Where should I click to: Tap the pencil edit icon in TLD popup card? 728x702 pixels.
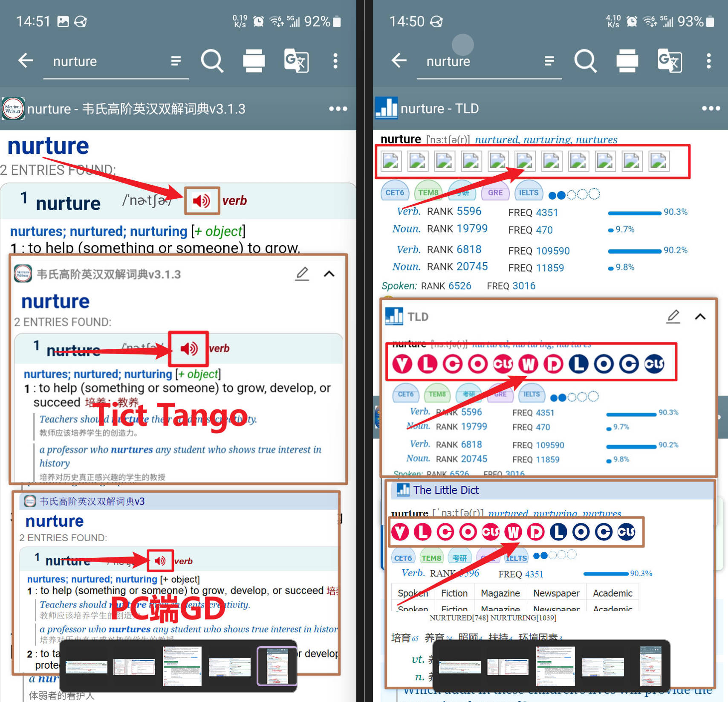coord(673,316)
